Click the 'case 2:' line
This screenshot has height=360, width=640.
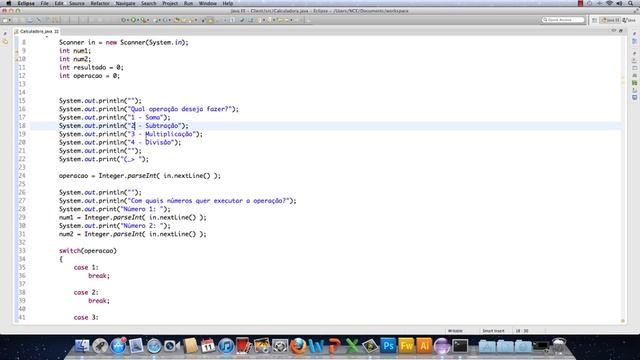(x=86, y=292)
